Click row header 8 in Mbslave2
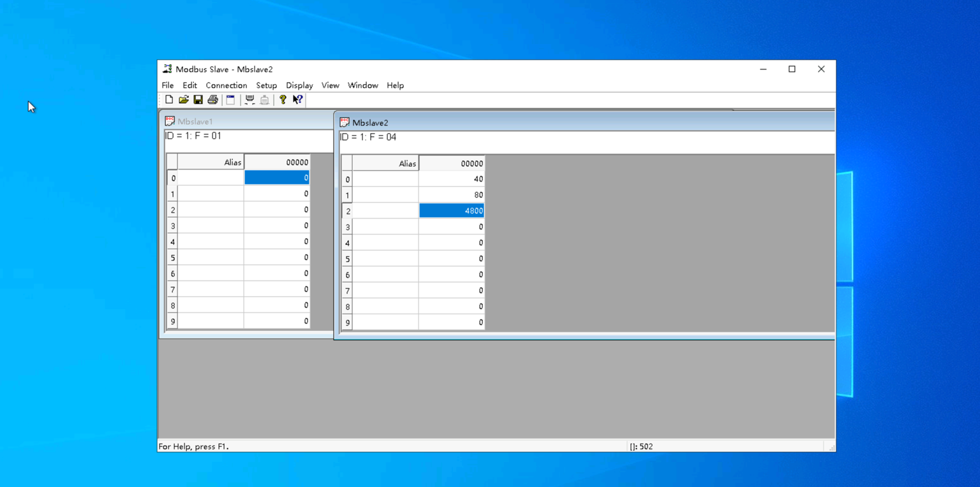Screen dimensions: 980x487 [347, 307]
